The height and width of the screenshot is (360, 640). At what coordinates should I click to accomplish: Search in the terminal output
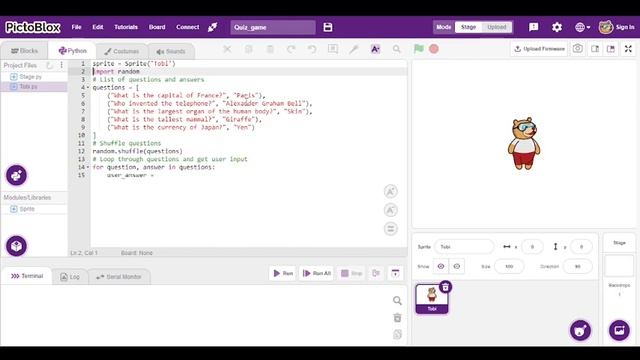pos(397,301)
